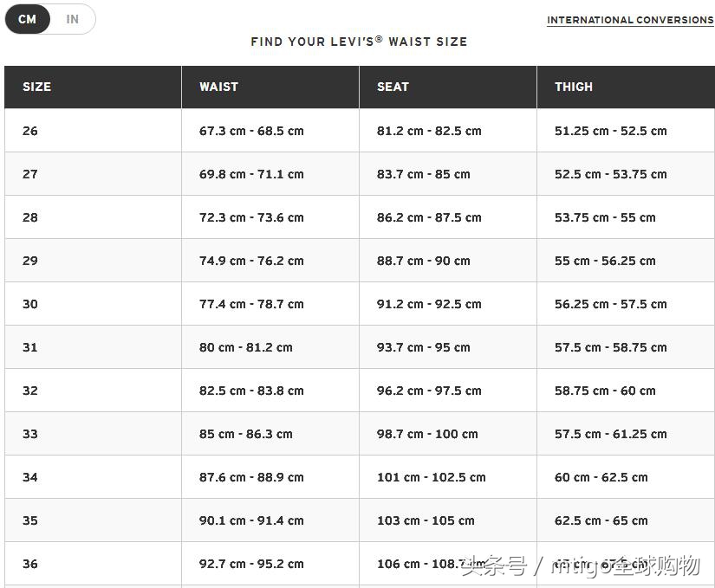
Task: Select the size 30 row label
Action: 30,304
